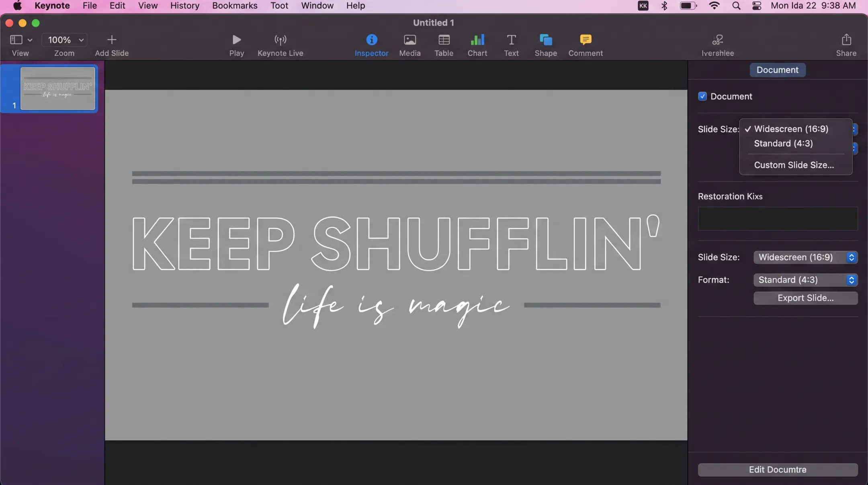Toggle the Inspector panel icon
Screen dimensions: 868x485
click(x=372, y=39)
